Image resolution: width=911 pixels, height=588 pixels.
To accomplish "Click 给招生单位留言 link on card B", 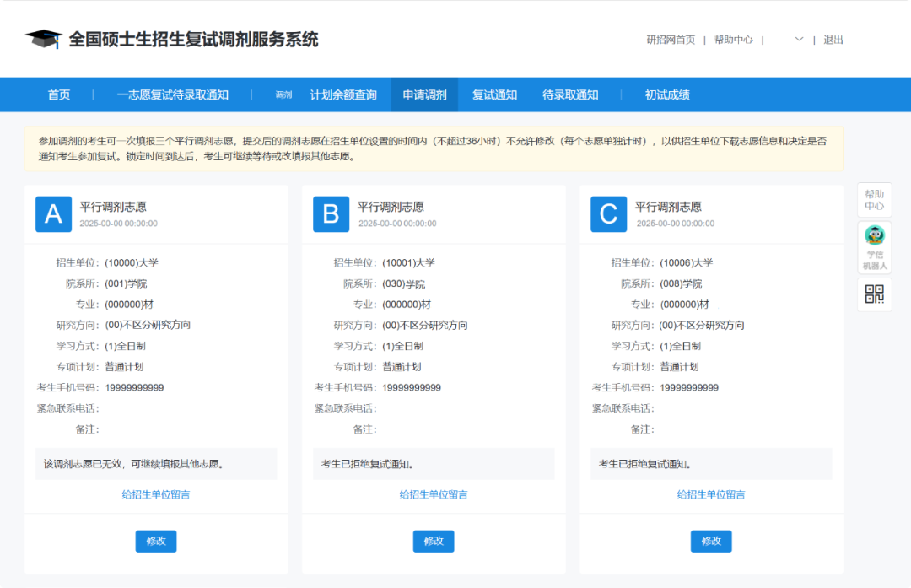I will click(x=433, y=494).
